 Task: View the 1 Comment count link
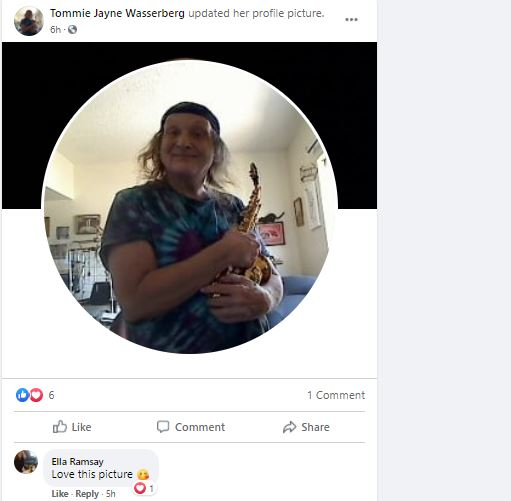click(x=336, y=395)
